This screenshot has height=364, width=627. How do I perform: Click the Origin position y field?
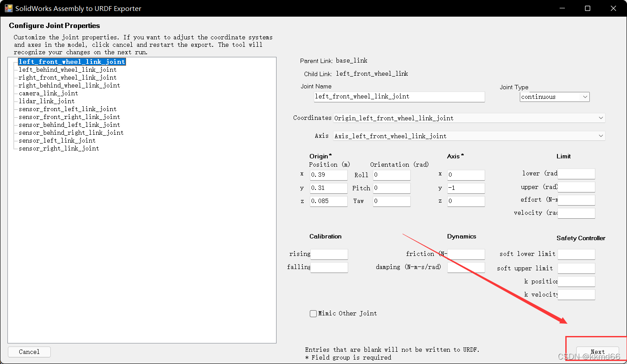329,188
